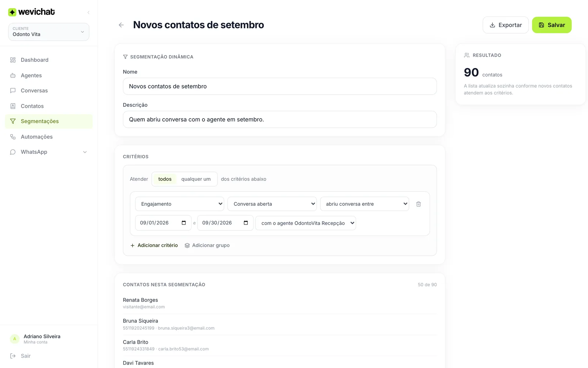Click the wevichat logo icon
Screen dimensions: 588x368
12,12
